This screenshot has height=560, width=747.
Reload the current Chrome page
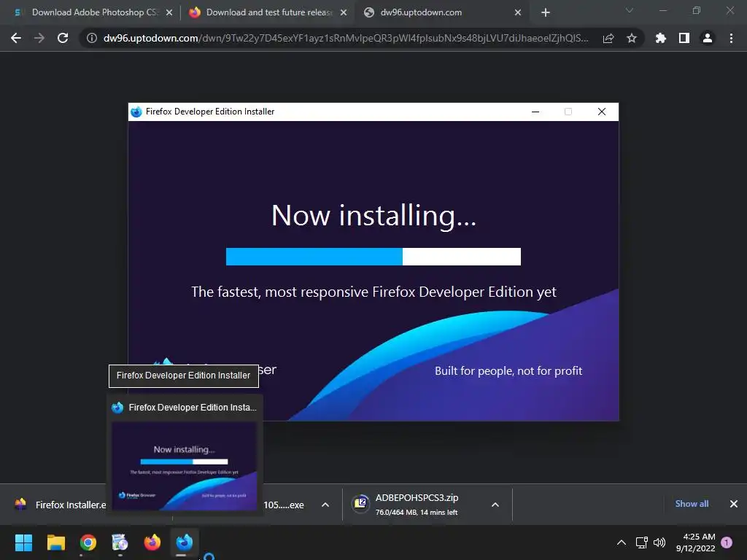pyautogui.click(x=63, y=38)
